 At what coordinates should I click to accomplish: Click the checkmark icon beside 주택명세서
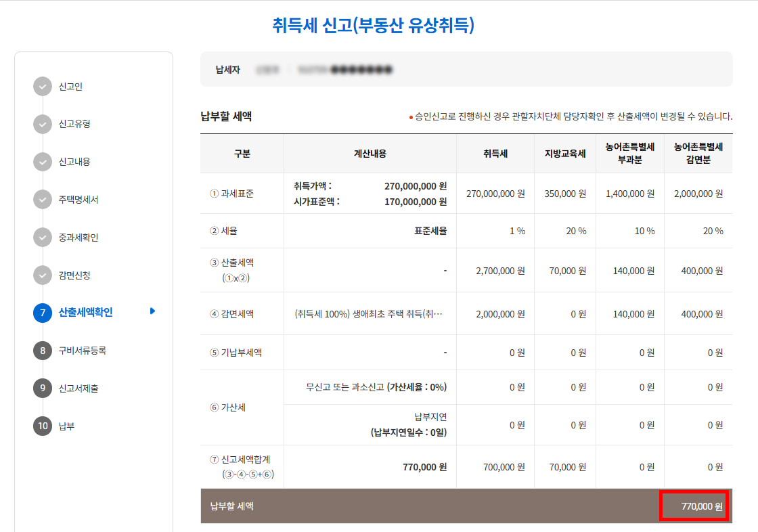(42, 200)
